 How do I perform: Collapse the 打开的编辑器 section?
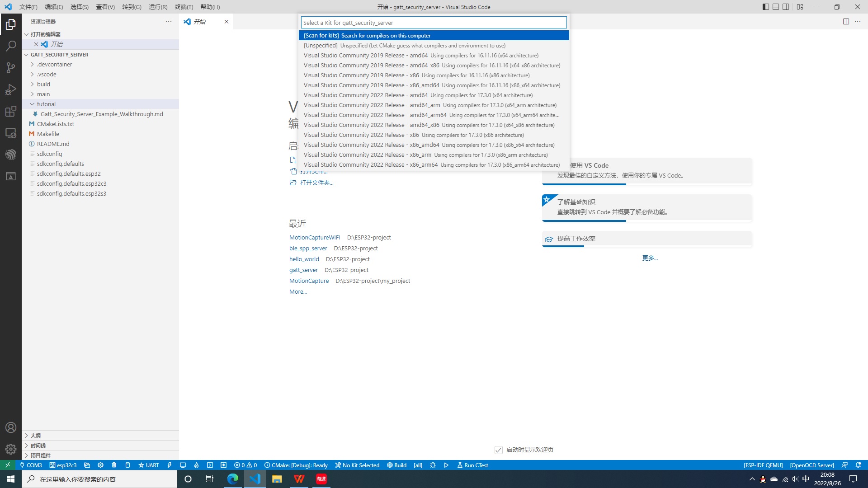tap(100, 34)
